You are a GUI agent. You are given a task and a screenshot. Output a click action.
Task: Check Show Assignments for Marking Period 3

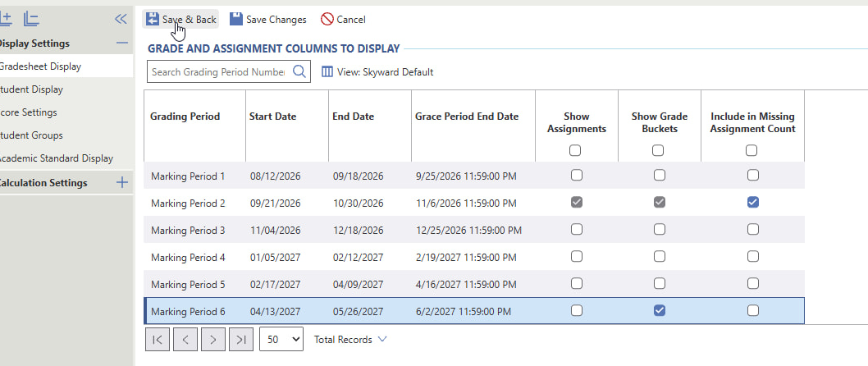point(576,229)
